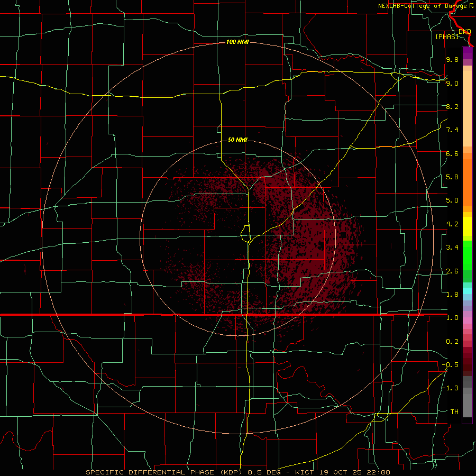Select the yellow segment of the color bar
This screenshot has width=476, height=476.
click(x=467, y=226)
